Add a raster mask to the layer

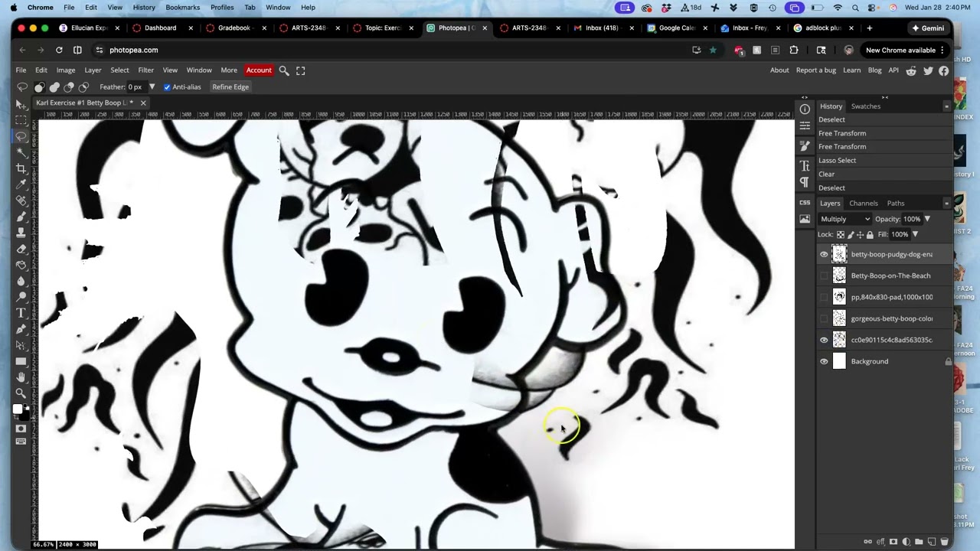click(x=893, y=542)
